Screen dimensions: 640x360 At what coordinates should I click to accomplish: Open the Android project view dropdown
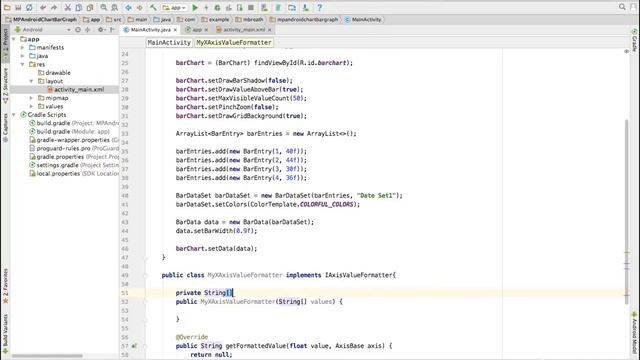42,30
